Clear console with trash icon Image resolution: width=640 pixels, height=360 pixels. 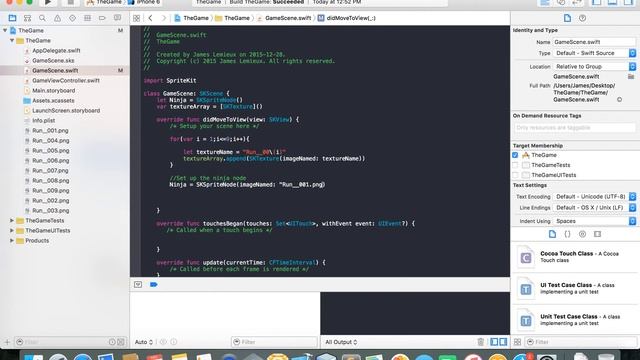click(x=481, y=342)
